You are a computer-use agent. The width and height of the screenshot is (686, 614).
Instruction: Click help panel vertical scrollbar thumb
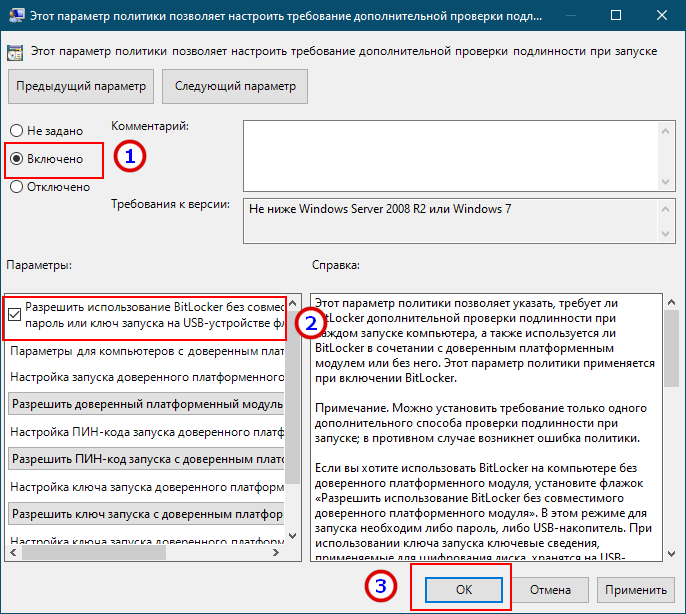click(671, 348)
